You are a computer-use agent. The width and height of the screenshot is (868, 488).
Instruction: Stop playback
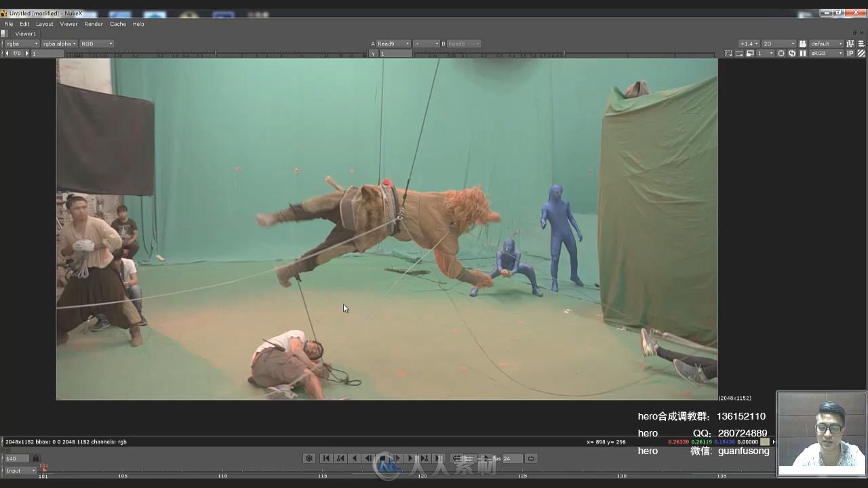[382, 458]
